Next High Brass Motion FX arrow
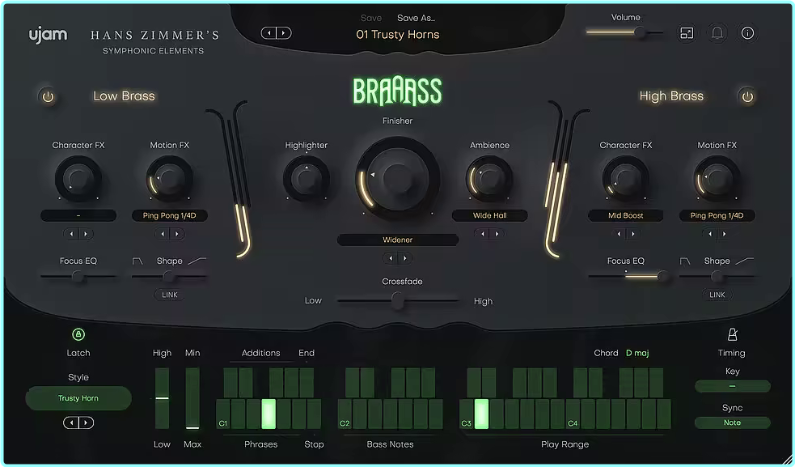The width and height of the screenshot is (795, 467). pos(724,234)
